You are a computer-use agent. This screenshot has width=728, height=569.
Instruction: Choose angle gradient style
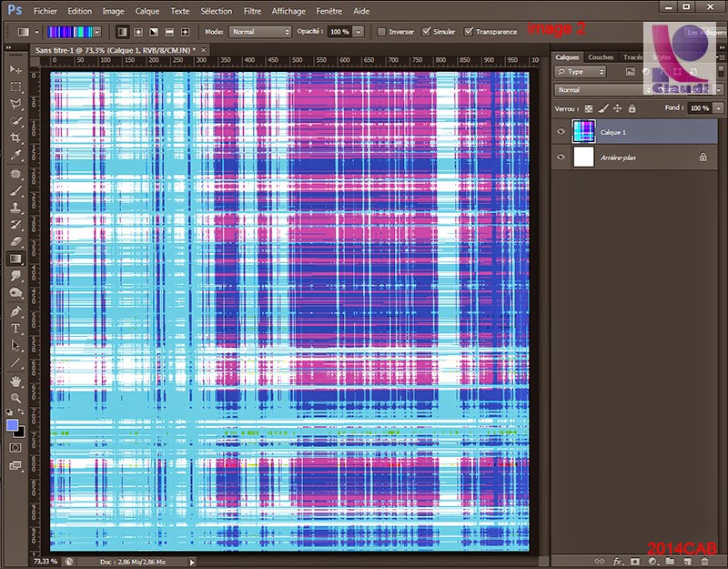click(x=154, y=32)
